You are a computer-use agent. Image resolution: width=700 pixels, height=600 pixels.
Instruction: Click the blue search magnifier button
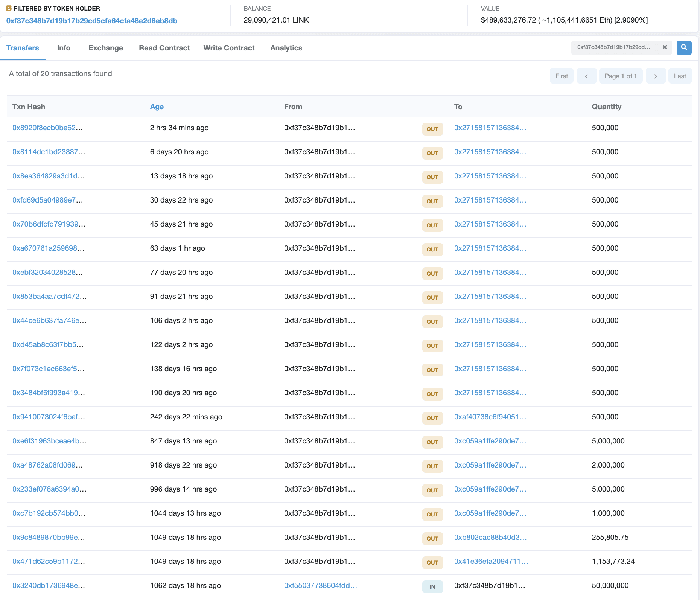pos(684,48)
